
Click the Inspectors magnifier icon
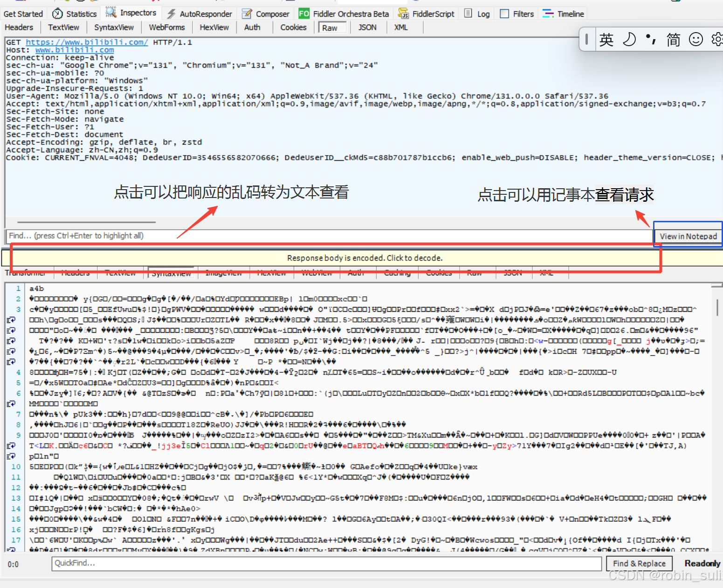tap(111, 13)
